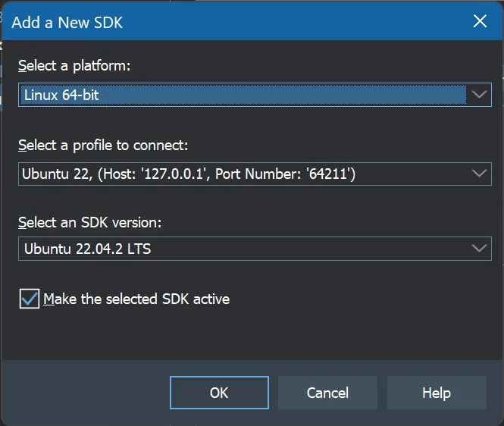
Task: Click blank space right of the checkbox label
Action: click(x=364, y=299)
